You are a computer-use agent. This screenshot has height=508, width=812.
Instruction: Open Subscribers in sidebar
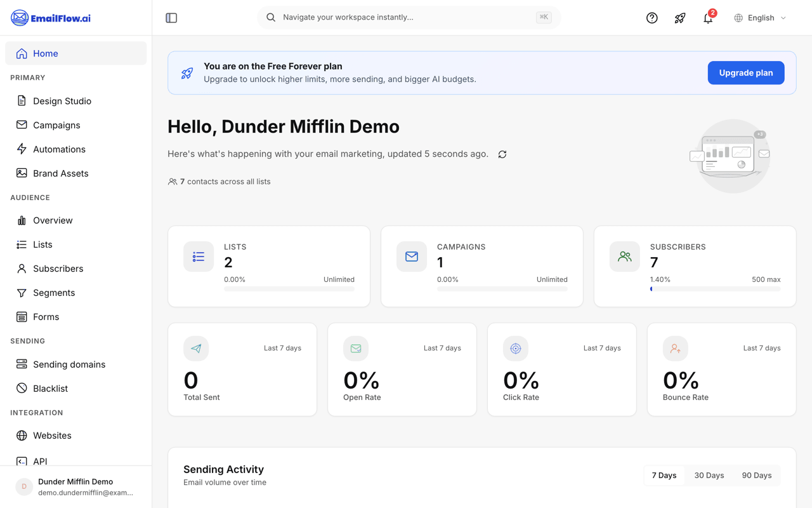75,269
